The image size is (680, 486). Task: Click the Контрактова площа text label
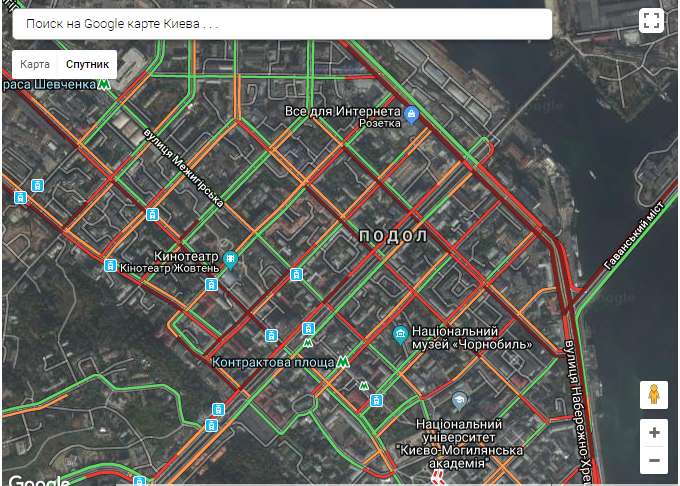(x=273, y=362)
